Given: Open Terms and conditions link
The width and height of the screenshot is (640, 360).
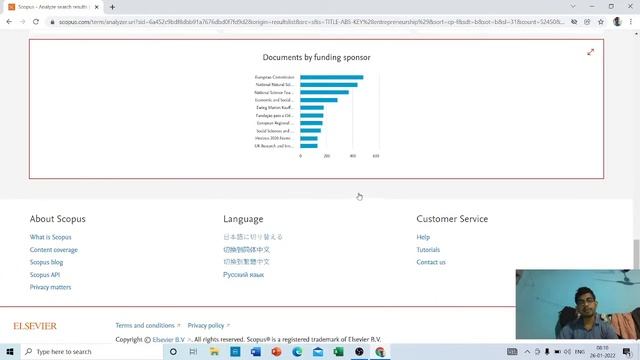Looking at the screenshot, I should tap(148, 326).
